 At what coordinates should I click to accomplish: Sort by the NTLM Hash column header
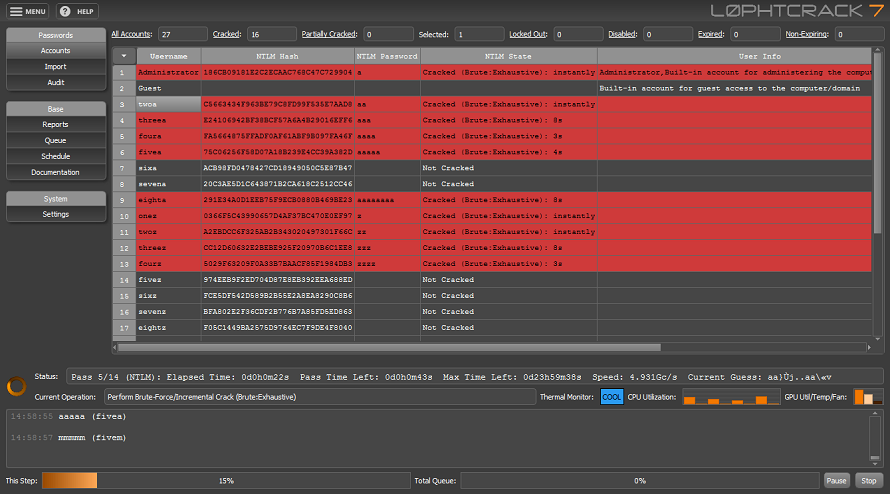pyautogui.click(x=278, y=56)
